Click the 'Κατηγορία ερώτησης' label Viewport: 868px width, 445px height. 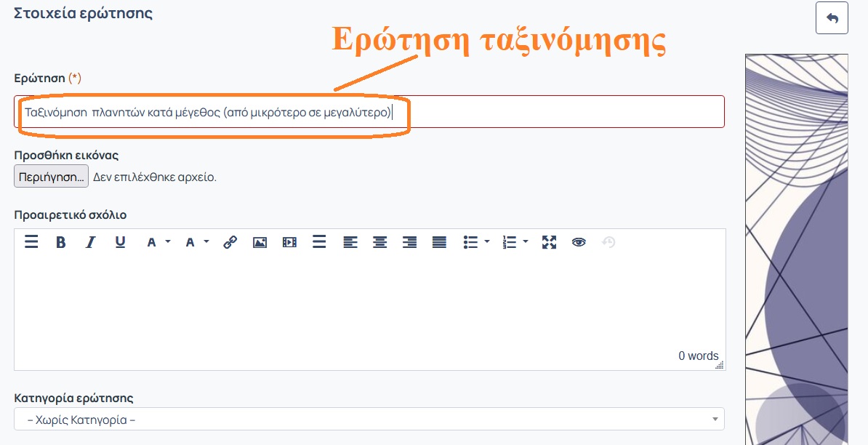(x=73, y=398)
